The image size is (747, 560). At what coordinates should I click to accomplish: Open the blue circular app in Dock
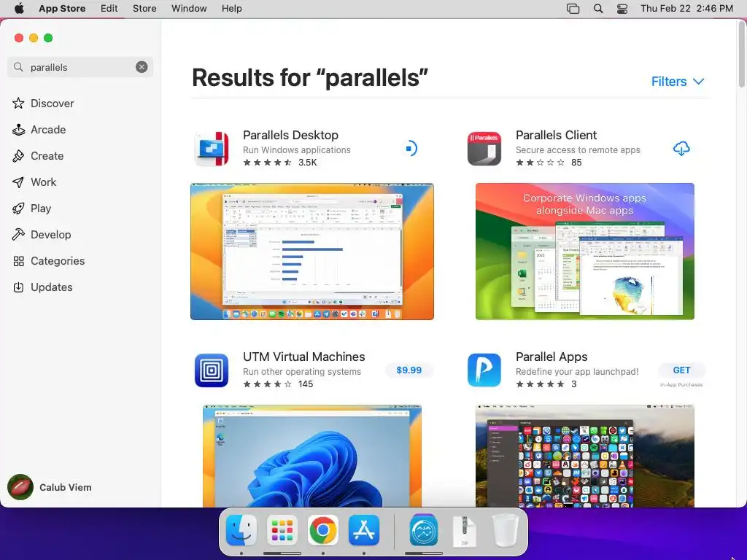[424, 529]
